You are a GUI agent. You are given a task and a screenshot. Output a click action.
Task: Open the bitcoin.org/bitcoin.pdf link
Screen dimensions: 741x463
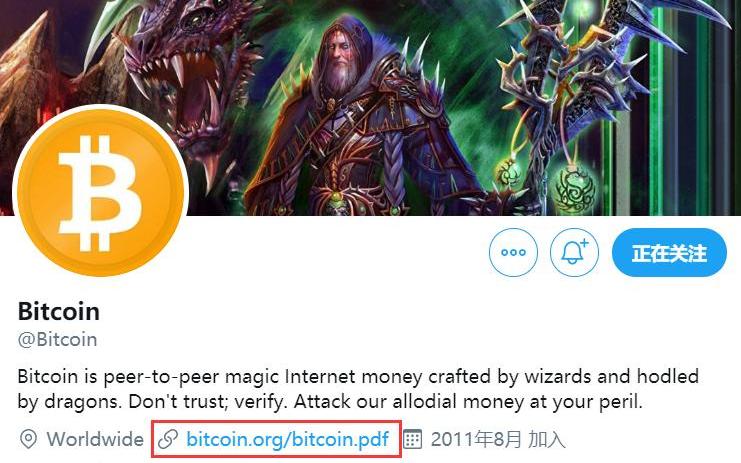point(287,439)
